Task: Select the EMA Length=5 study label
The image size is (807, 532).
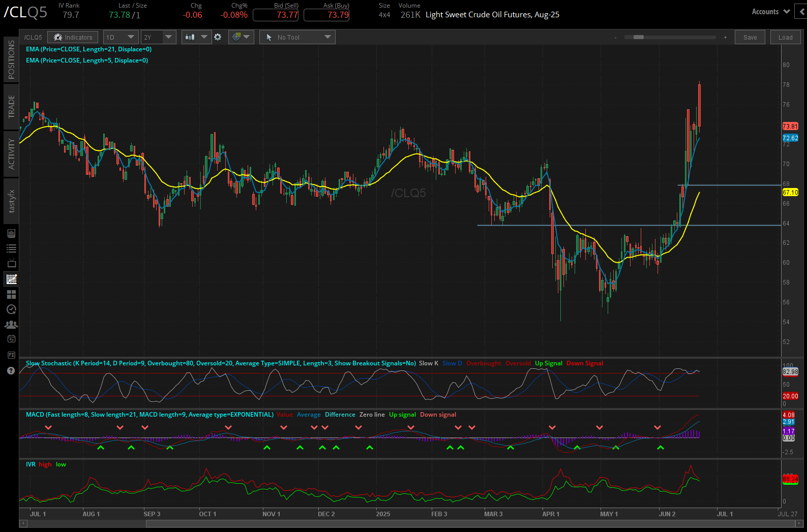Action: (x=87, y=60)
